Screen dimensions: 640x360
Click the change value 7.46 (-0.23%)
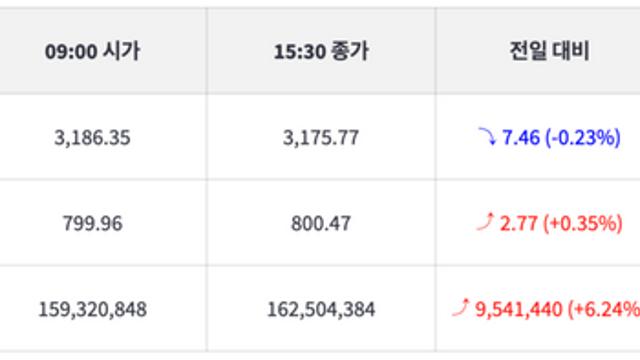point(562,137)
